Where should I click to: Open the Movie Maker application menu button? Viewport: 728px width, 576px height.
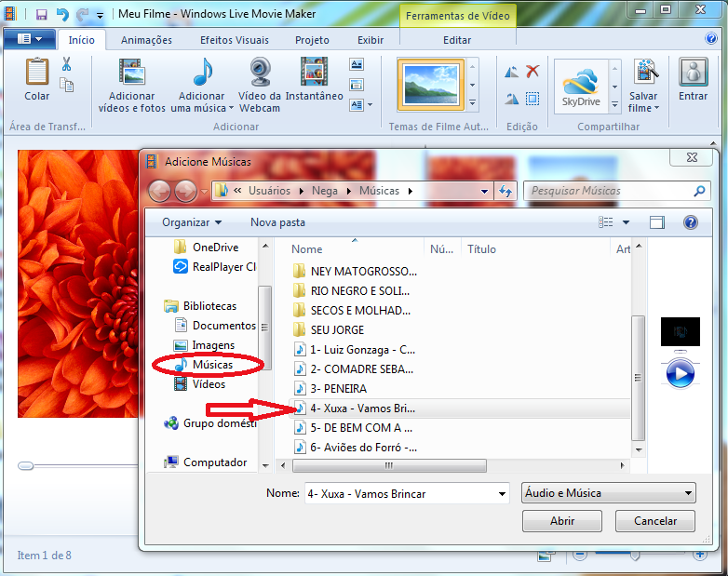point(29,39)
